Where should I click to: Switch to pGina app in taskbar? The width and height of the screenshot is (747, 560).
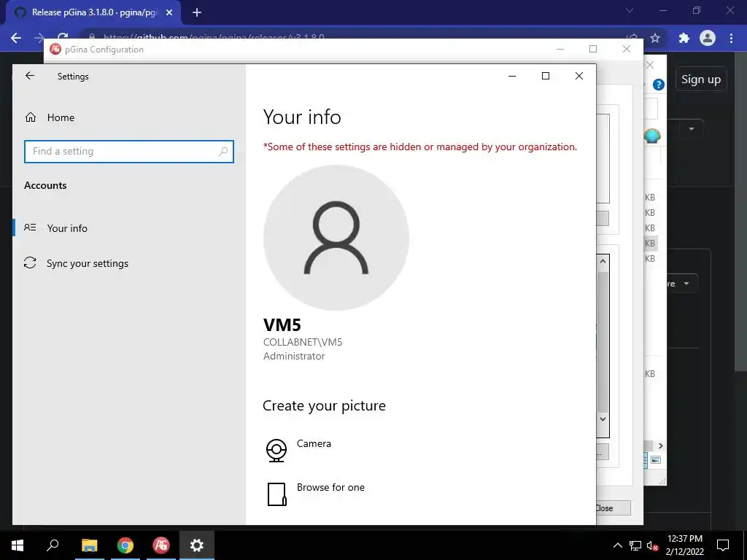[x=161, y=545]
